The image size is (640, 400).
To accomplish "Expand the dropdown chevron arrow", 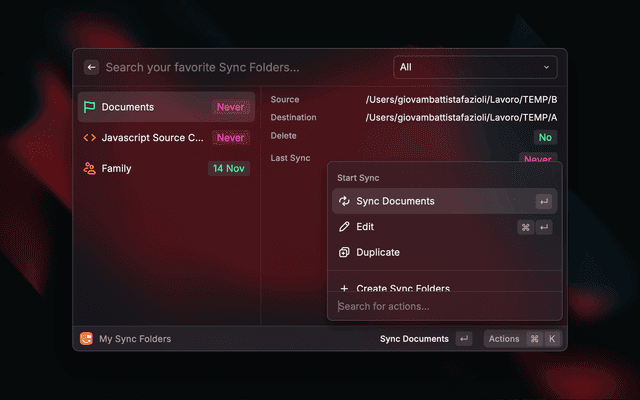I will click(x=547, y=68).
